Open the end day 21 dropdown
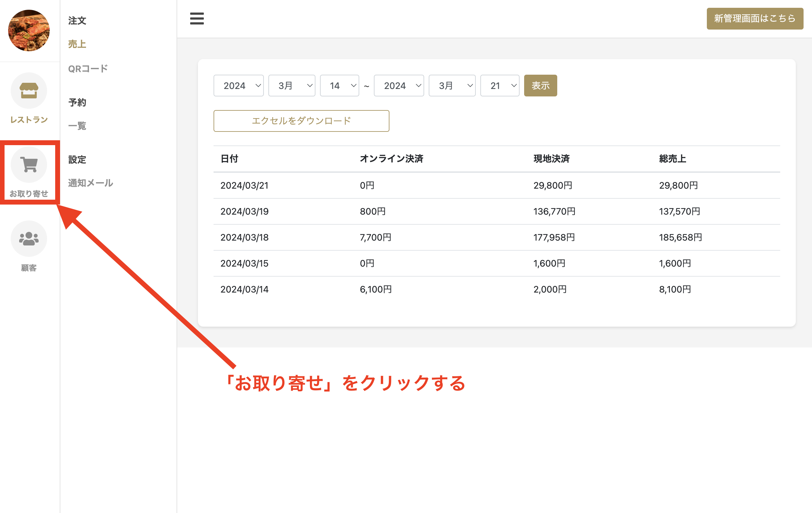Image resolution: width=812 pixels, height=513 pixels. click(x=500, y=86)
